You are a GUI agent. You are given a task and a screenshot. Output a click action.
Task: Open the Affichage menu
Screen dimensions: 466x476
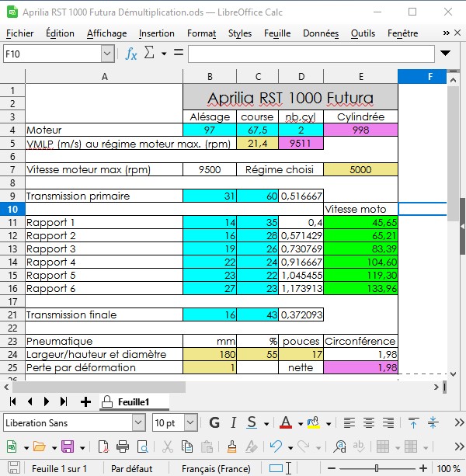(x=107, y=33)
